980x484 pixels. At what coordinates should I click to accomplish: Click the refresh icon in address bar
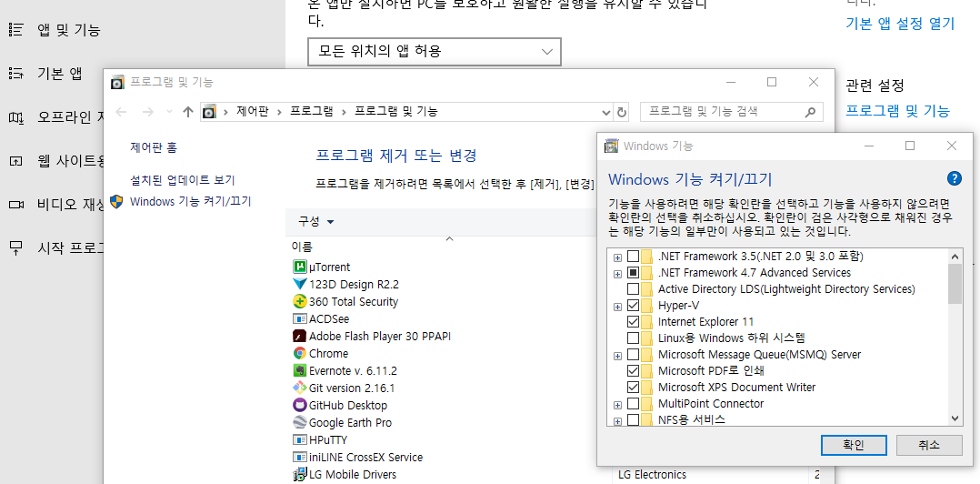pyautogui.click(x=621, y=112)
